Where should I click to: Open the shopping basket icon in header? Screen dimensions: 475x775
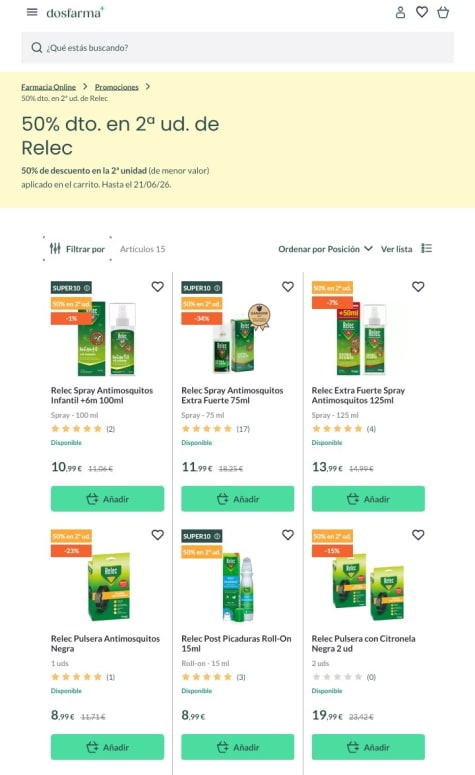point(443,12)
